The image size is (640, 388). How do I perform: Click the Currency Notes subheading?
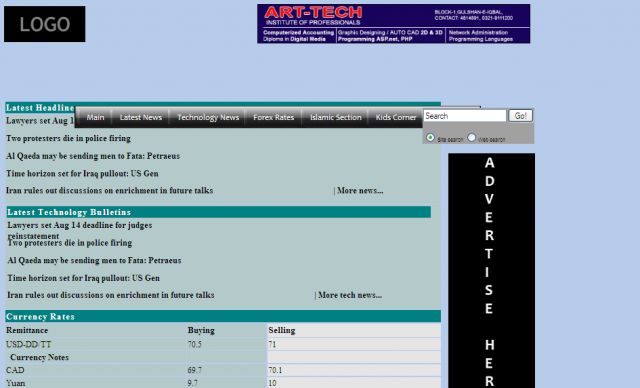pos(40,357)
